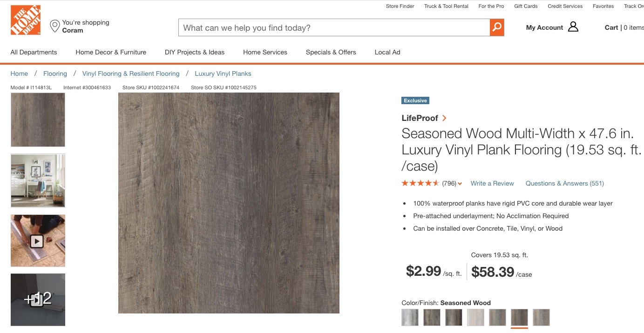This screenshot has width=644, height=333.
Task: Click the My Account person icon
Action: point(573,27)
